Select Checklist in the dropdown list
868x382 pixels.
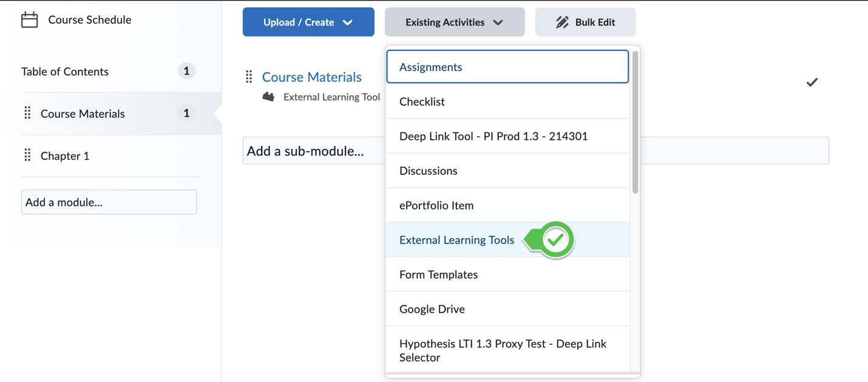pos(422,101)
